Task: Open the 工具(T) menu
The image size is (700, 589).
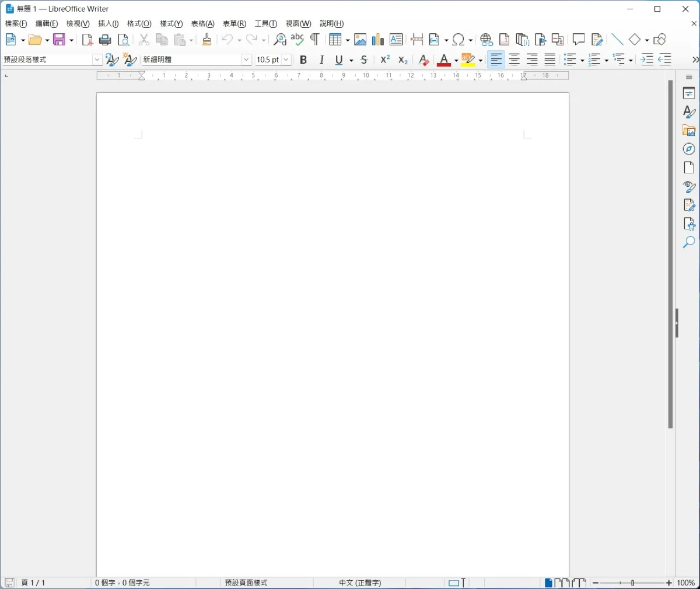Action: (x=265, y=24)
